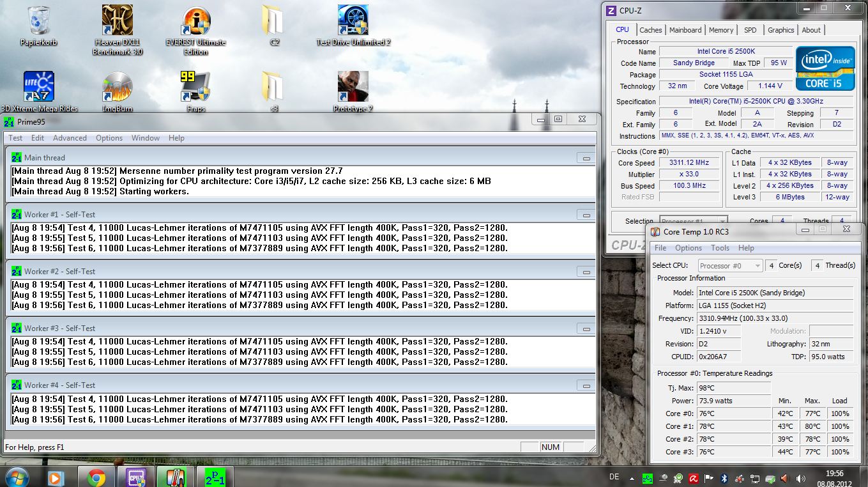Click the CPU-Z title bar icon
Screen dimensions: 868x487
tap(611, 10)
